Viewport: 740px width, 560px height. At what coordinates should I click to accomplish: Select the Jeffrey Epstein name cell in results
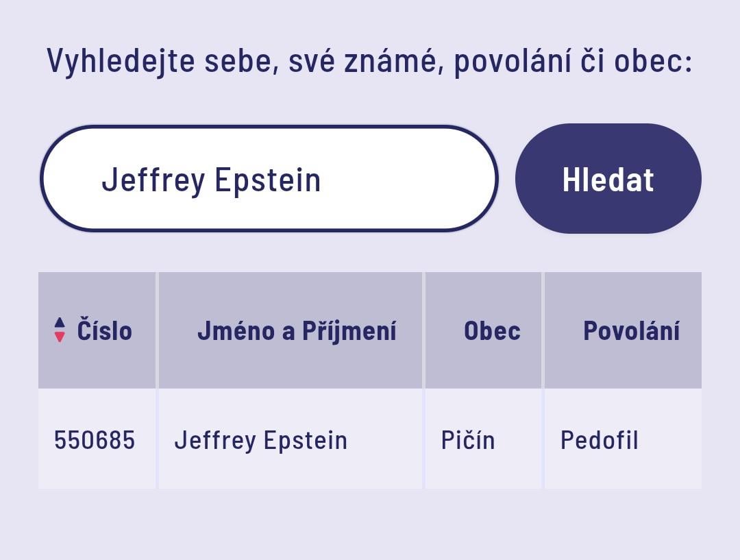[261, 440]
